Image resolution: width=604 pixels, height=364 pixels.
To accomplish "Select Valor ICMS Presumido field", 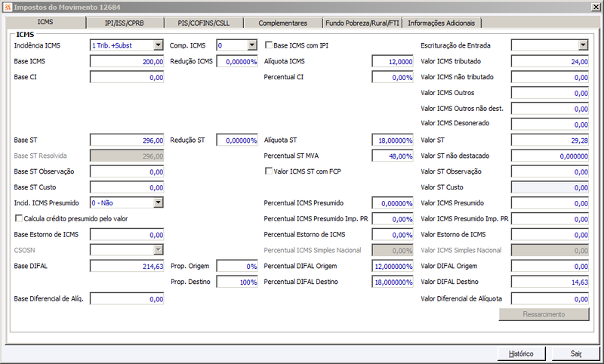I will tap(550, 203).
